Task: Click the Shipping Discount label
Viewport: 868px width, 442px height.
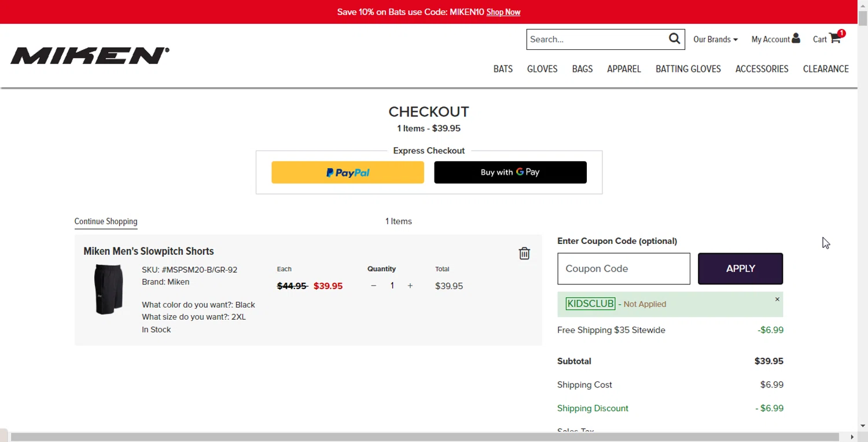Action: pos(593,408)
